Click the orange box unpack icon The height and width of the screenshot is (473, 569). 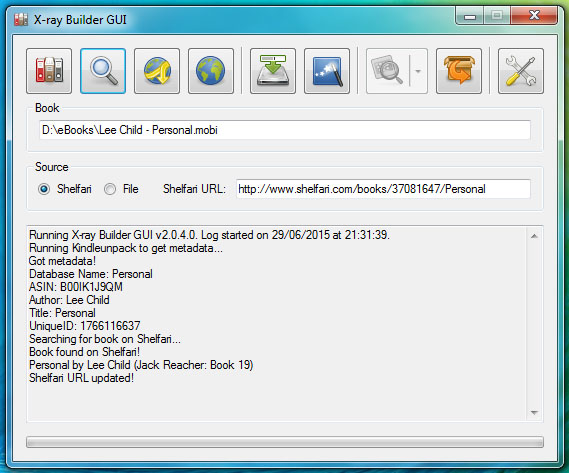click(x=459, y=71)
